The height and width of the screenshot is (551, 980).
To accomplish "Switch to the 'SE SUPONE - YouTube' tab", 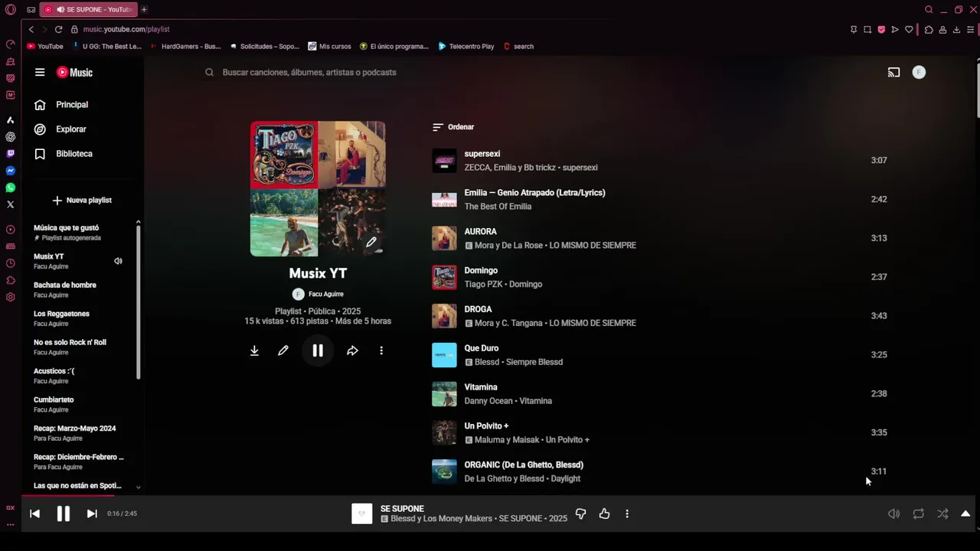I will pyautogui.click(x=87, y=10).
